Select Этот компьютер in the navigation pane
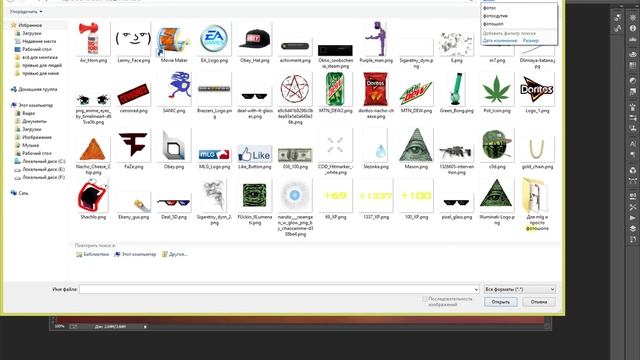The width and height of the screenshot is (640, 360). coord(35,105)
